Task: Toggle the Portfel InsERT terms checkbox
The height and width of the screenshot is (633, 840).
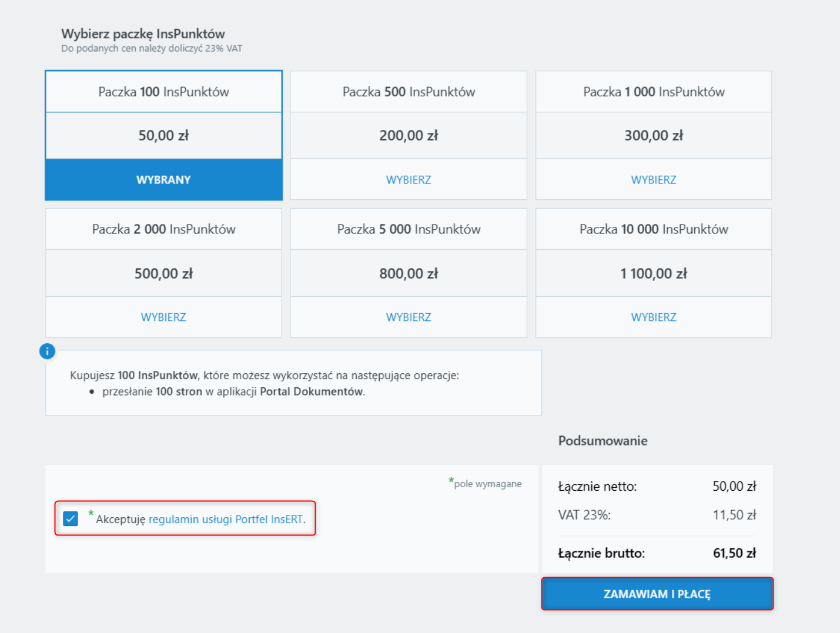Action: [71, 519]
